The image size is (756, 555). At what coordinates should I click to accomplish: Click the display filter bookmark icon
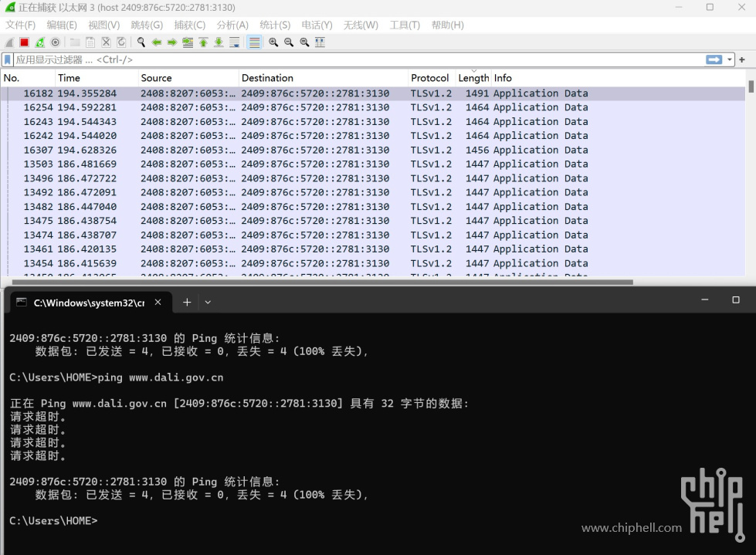8,59
